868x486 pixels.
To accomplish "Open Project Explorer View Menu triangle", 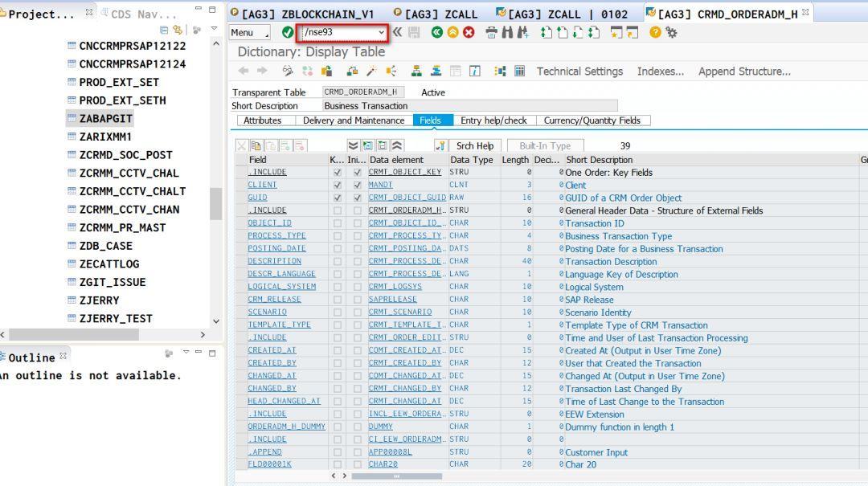I will 215,29.
